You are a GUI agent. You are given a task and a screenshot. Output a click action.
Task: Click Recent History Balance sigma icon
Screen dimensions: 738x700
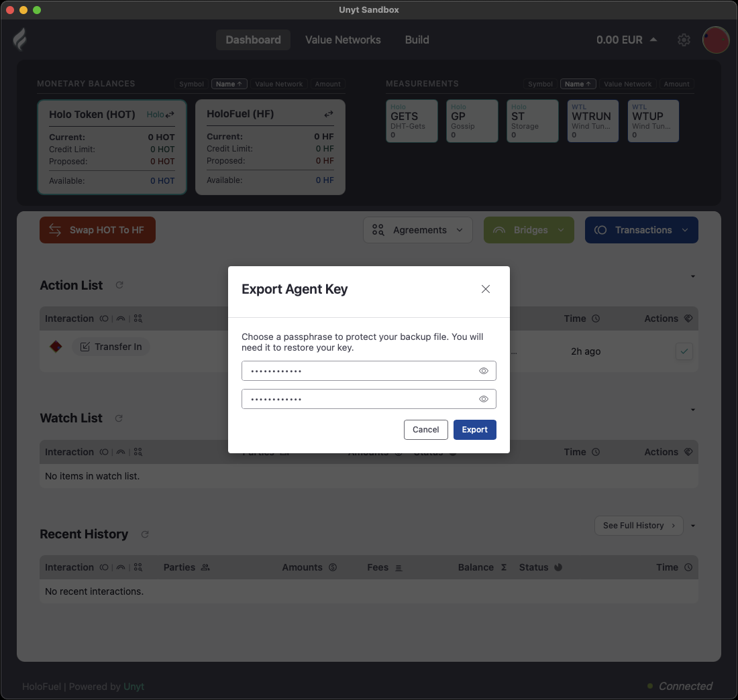tap(504, 567)
